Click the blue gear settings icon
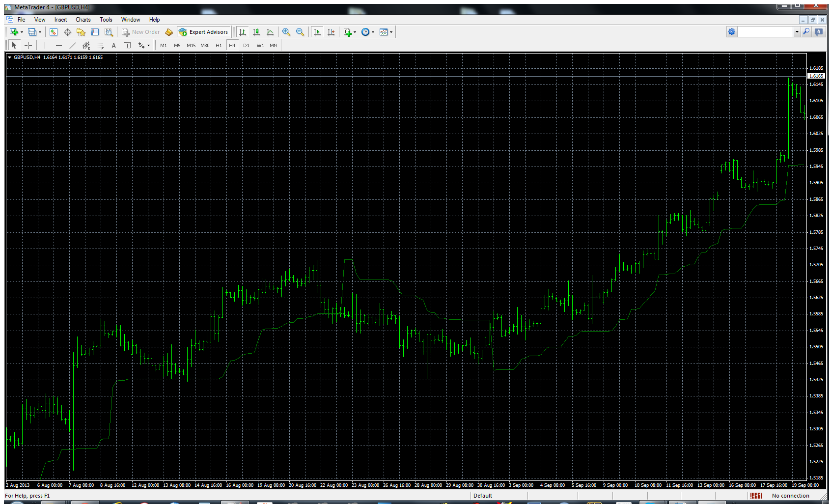 click(732, 31)
